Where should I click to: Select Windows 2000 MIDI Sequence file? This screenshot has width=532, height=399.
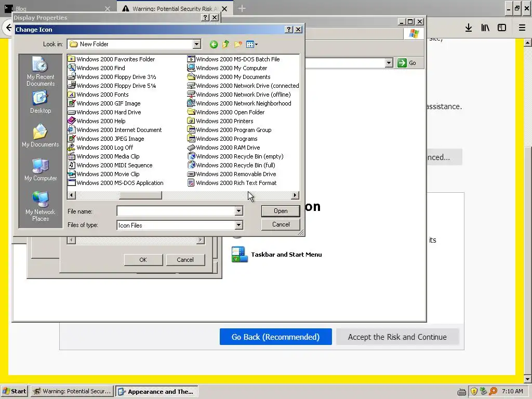coord(110,165)
